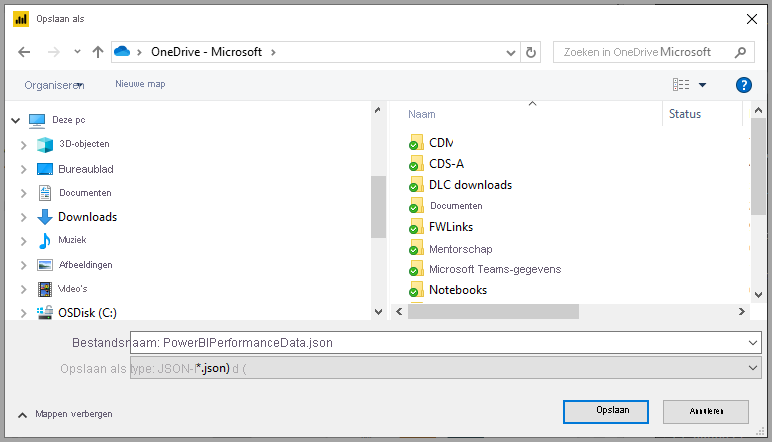Click the Annuleren button
This screenshot has width=772, height=442.
706,411
